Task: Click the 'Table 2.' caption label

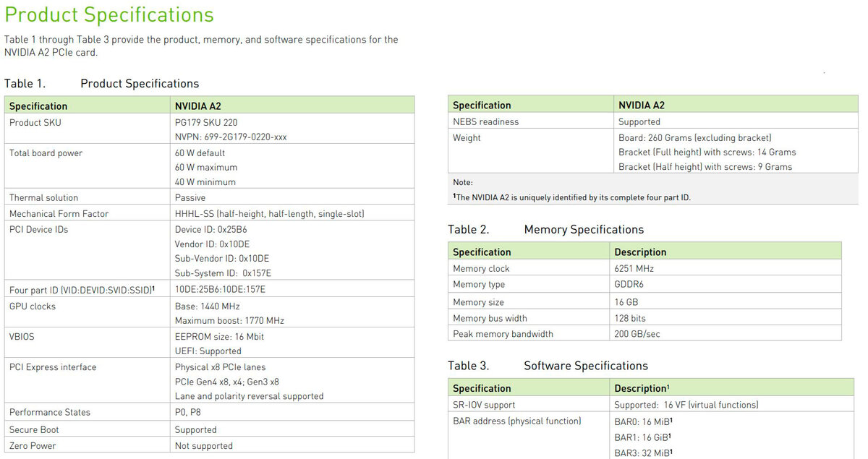Action: pyautogui.click(x=469, y=230)
